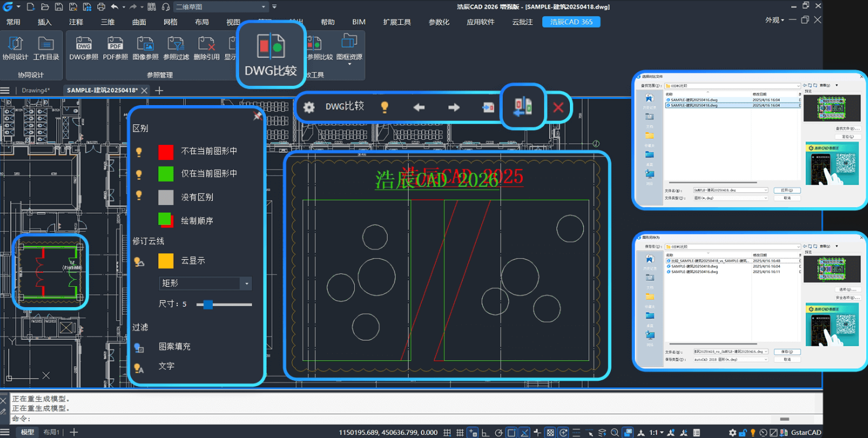This screenshot has height=438, width=868.
Task: Click the PDF参照 ribbon icon
Action: coord(115,48)
